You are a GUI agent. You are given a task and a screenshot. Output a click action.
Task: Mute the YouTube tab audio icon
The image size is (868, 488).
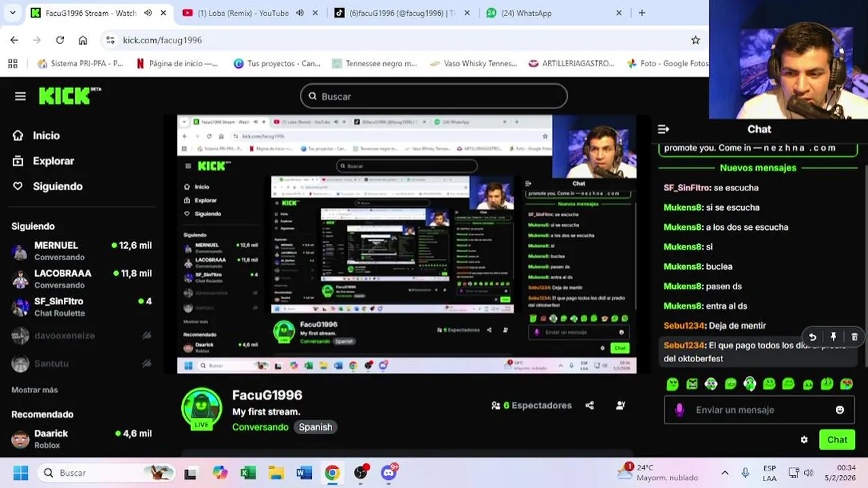pyautogui.click(x=300, y=13)
